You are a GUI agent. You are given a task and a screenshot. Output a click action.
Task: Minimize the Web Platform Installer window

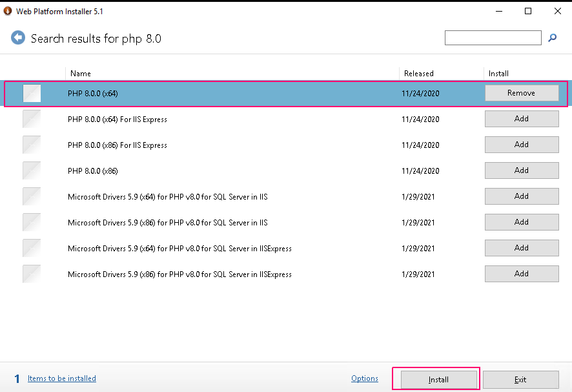tap(499, 12)
